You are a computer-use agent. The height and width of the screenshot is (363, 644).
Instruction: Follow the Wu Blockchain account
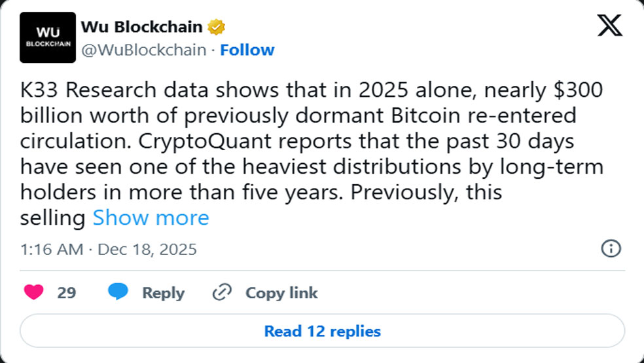coord(247,50)
